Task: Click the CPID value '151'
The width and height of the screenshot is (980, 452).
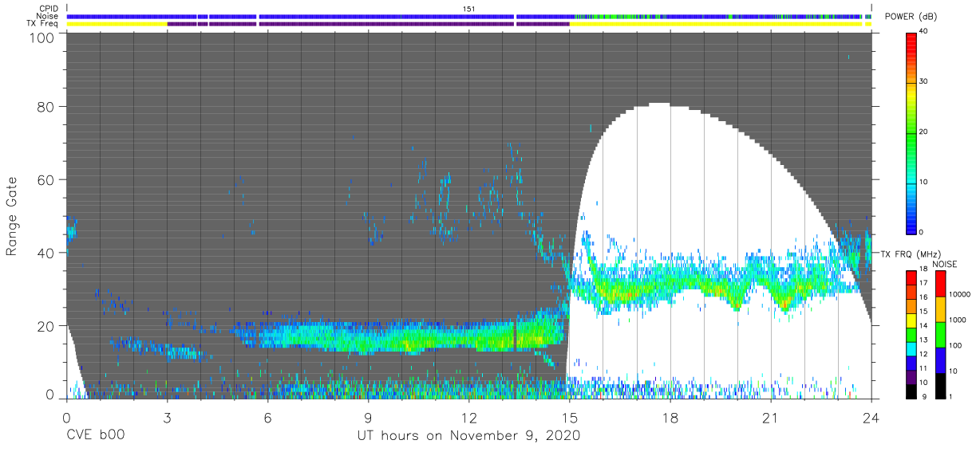Action: [469, 9]
